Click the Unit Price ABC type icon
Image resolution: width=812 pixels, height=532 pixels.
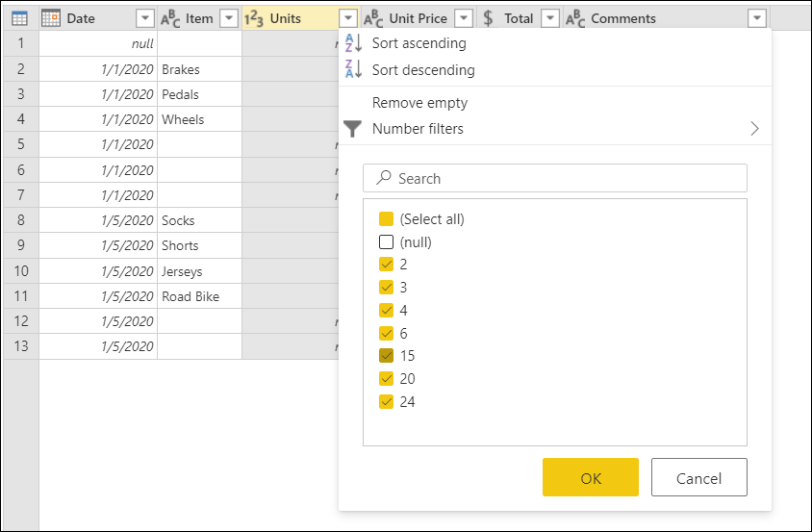(x=373, y=18)
